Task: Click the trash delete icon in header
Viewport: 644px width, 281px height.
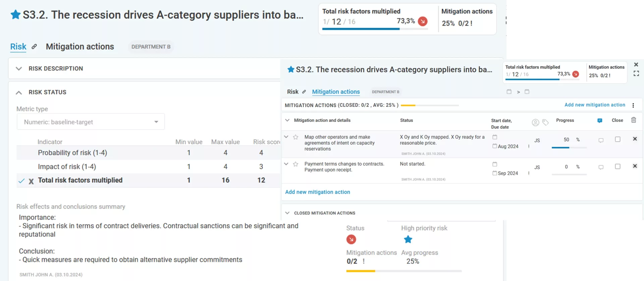Action: point(633,120)
